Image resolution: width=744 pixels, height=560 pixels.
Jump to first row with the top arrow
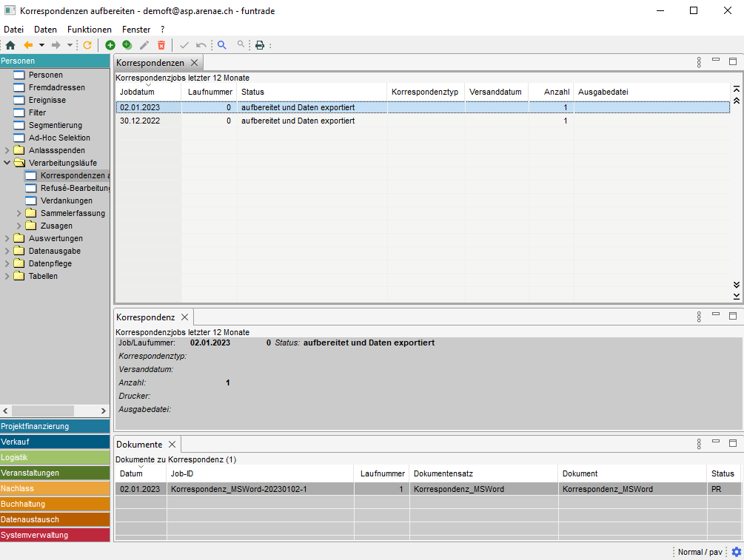tap(736, 89)
